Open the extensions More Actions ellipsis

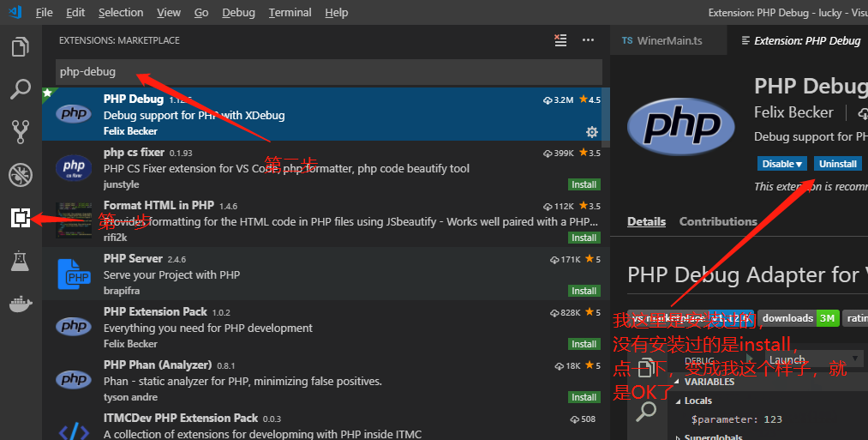click(x=588, y=40)
